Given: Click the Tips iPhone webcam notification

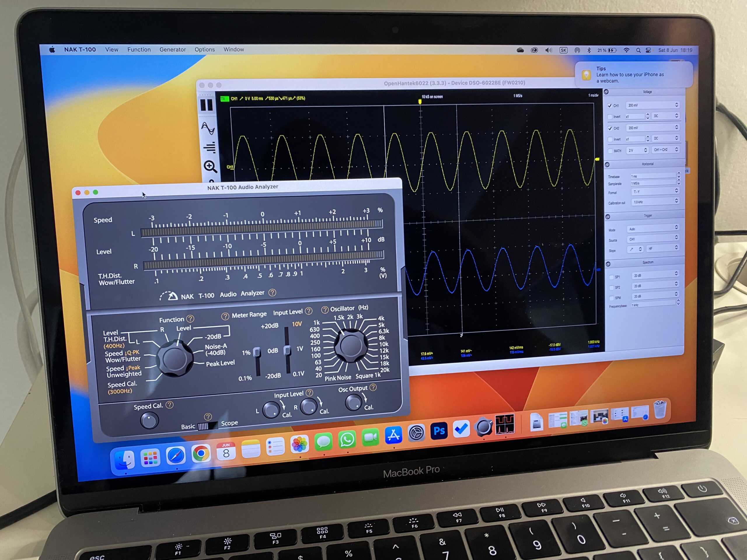Looking at the screenshot, I should point(633,74).
